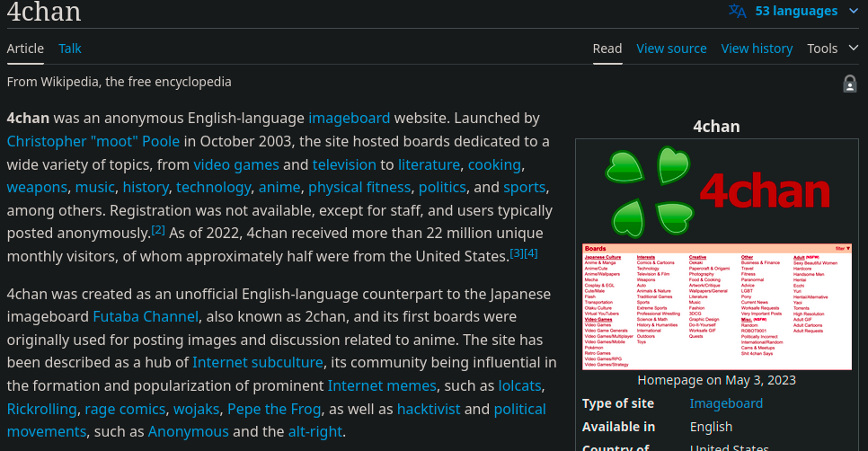The height and width of the screenshot is (451, 868).
Task: Click the language translation icon
Action: [x=737, y=11]
